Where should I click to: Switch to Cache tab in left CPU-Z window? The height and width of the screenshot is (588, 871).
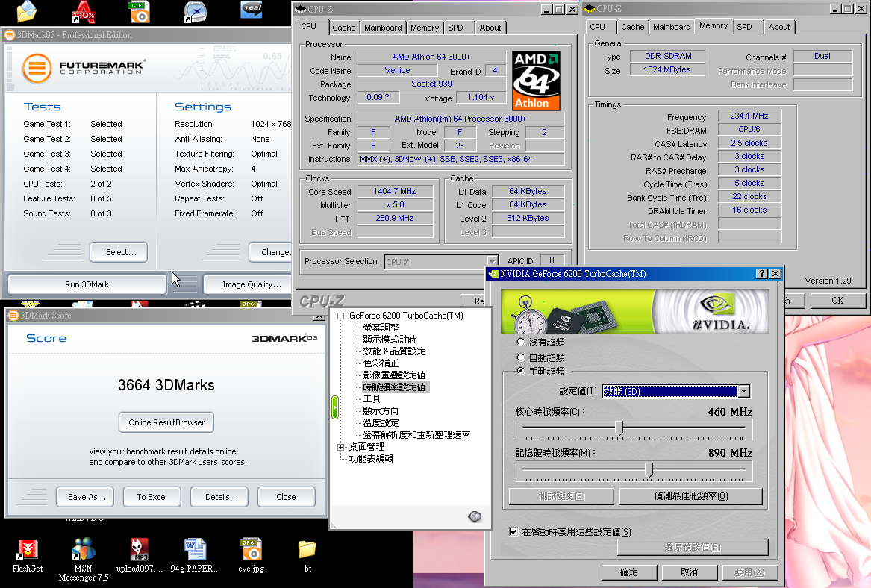coord(343,28)
